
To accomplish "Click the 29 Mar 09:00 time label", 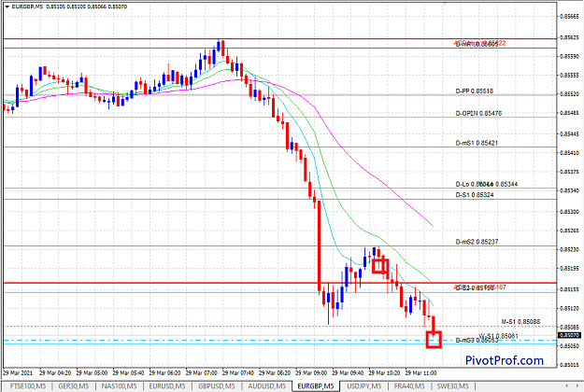I will point(311,372).
